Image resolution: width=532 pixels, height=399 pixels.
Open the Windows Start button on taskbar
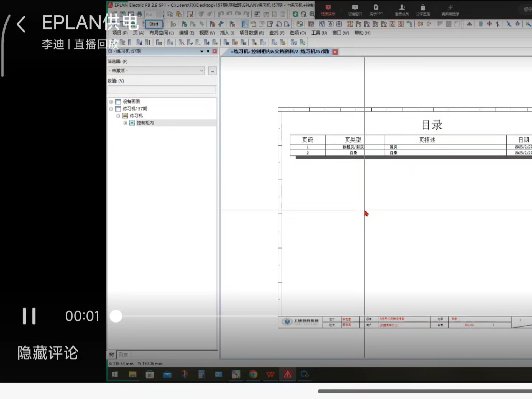click(x=115, y=375)
